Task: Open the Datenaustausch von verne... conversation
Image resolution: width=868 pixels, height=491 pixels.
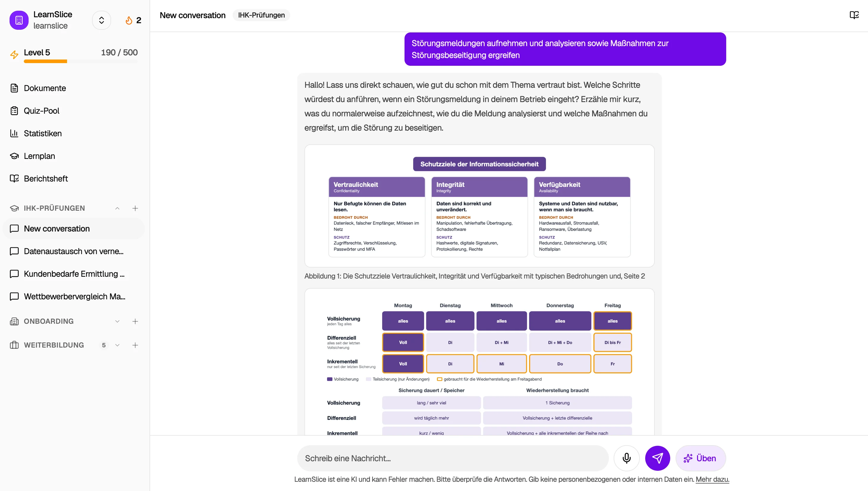Action: (74, 251)
